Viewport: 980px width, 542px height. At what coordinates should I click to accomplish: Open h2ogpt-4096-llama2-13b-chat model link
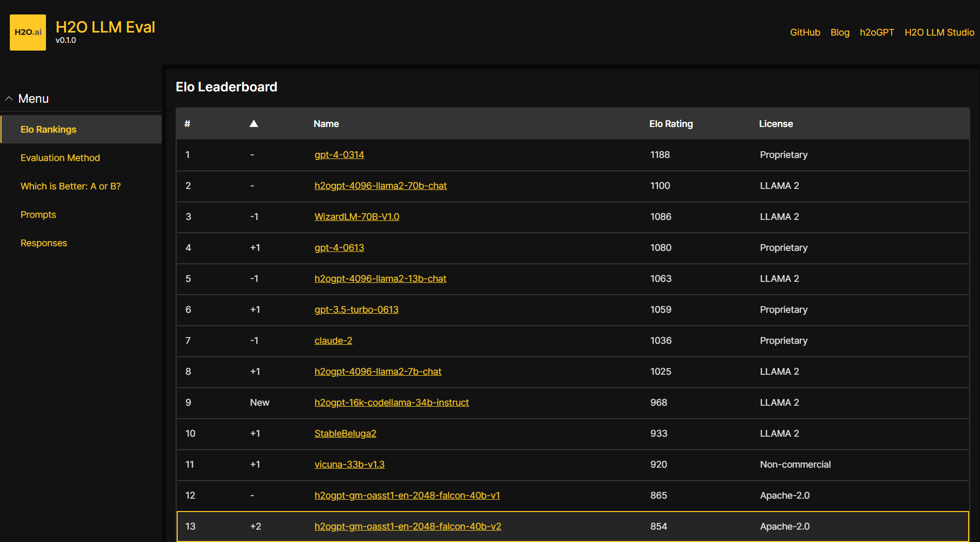380,279
